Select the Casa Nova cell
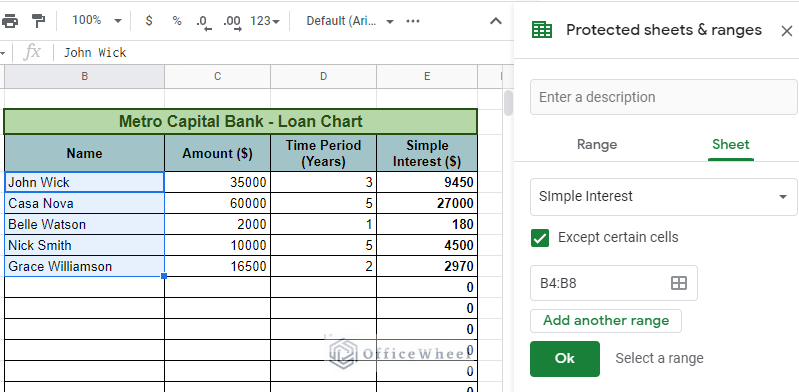The image size is (799, 392). [x=85, y=203]
